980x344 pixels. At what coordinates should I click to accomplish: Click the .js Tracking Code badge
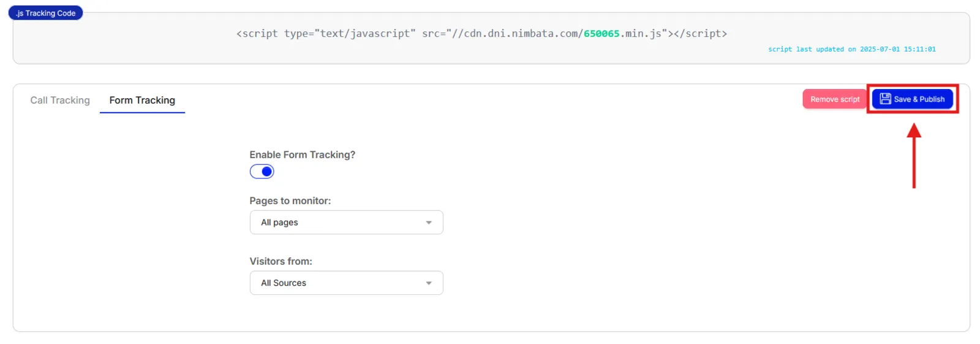[x=46, y=13]
